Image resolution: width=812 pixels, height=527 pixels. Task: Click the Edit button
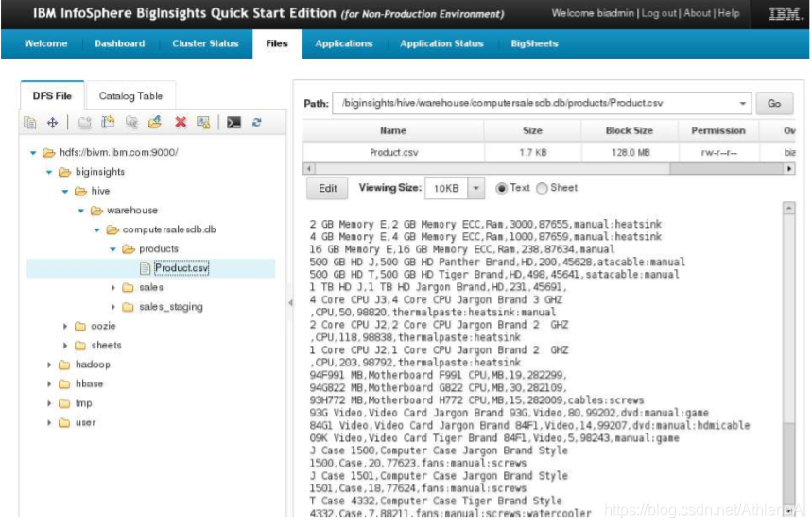click(327, 189)
